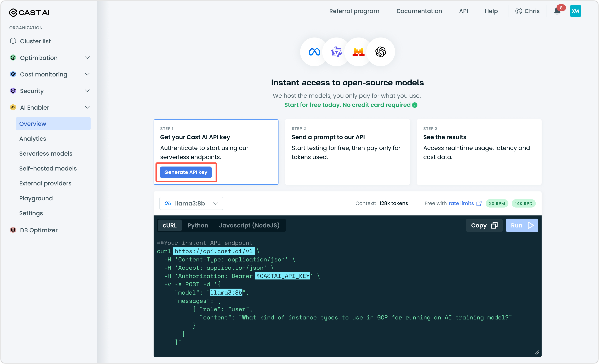599x364 pixels.
Task: Click the Meta logo circle
Action: pyautogui.click(x=314, y=52)
